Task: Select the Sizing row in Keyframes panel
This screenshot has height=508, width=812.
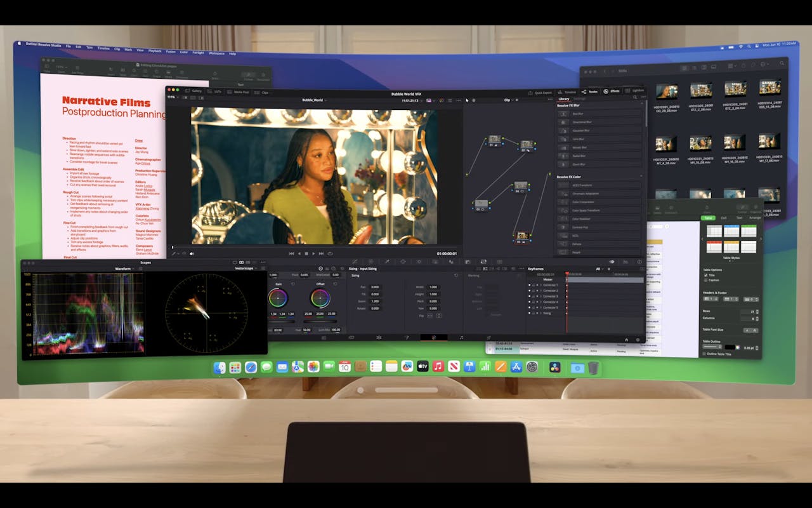Action: coord(546,313)
